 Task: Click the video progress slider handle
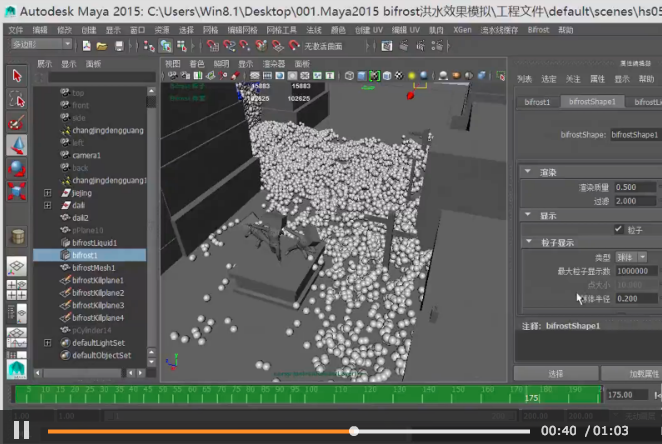click(354, 431)
